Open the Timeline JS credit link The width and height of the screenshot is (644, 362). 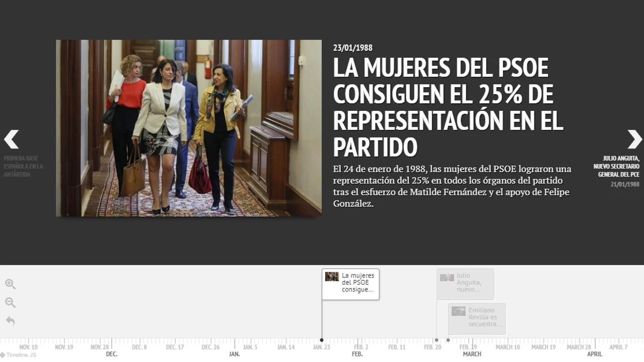pyautogui.click(x=18, y=355)
